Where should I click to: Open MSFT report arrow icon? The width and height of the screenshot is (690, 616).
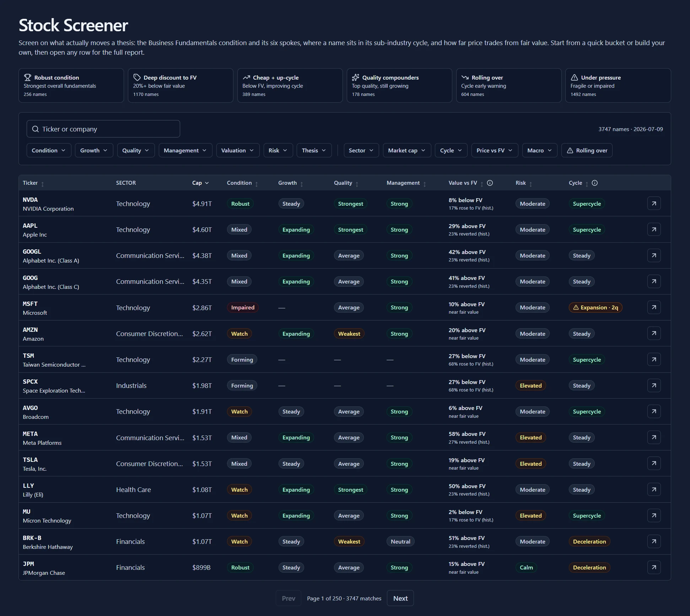pos(654,307)
